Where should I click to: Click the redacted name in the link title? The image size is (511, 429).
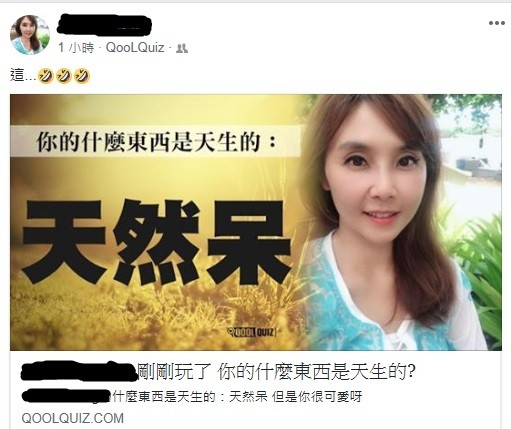[x=80, y=371]
